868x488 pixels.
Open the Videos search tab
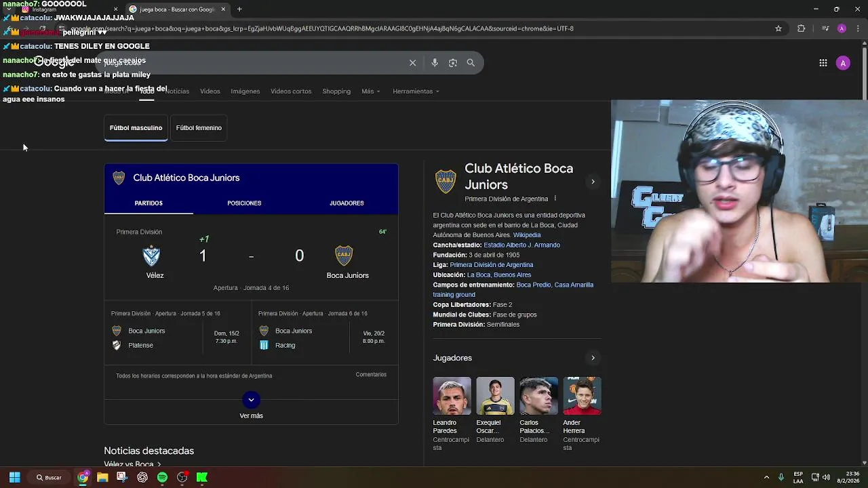point(210,91)
